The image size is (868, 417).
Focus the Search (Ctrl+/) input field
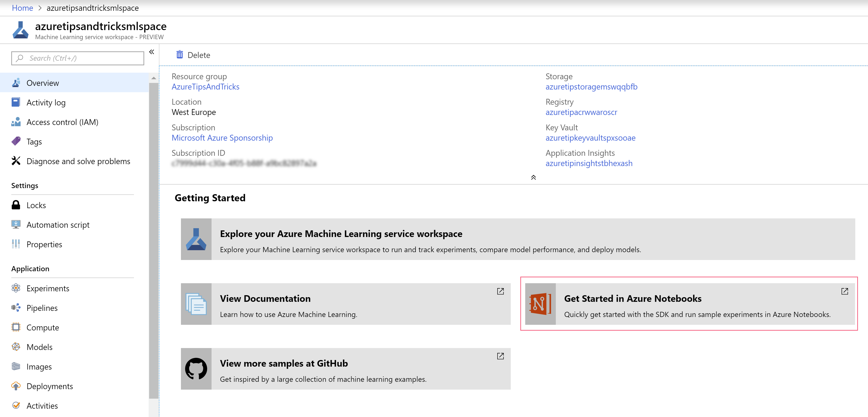(x=78, y=58)
